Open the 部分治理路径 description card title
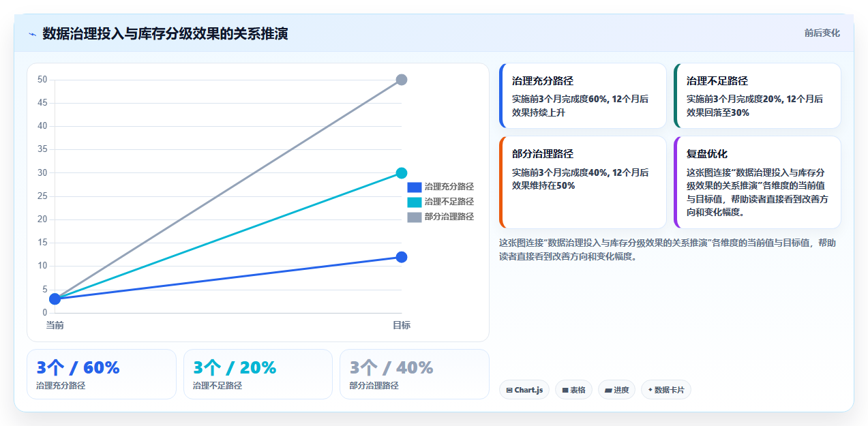This screenshot has width=868, height=426. (543, 154)
